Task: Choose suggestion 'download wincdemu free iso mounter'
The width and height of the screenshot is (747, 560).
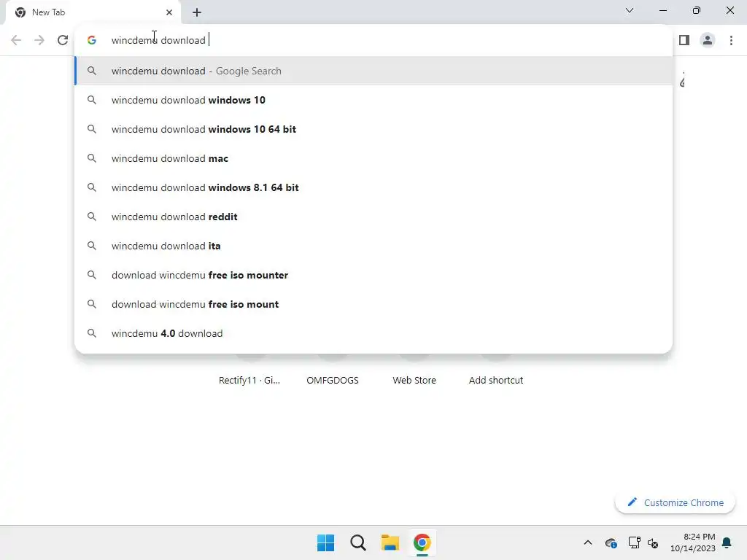Action: (x=373, y=275)
